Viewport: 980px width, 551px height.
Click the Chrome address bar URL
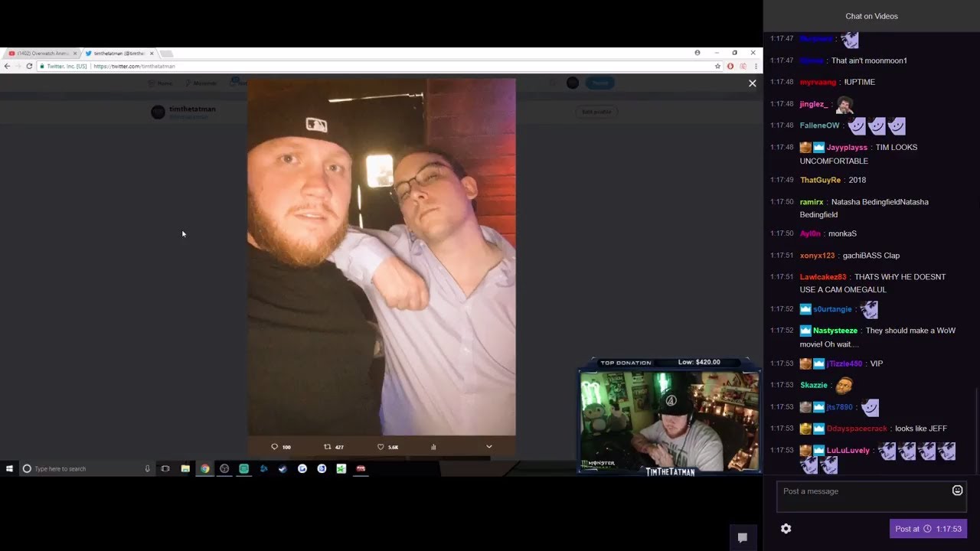(x=134, y=67)
